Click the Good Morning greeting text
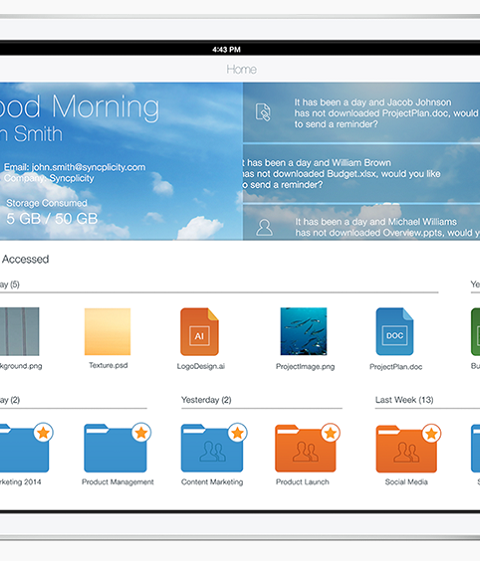 tap(79, 107)
